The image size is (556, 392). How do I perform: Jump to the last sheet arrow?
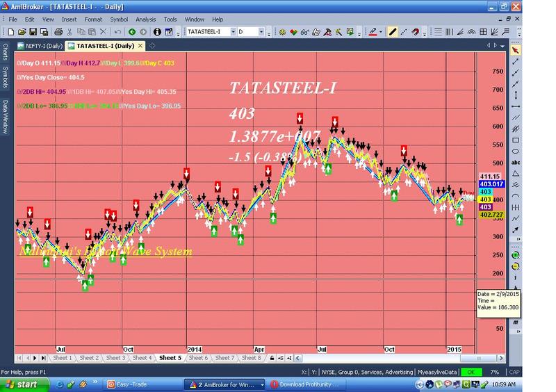(x=43, y=359)
